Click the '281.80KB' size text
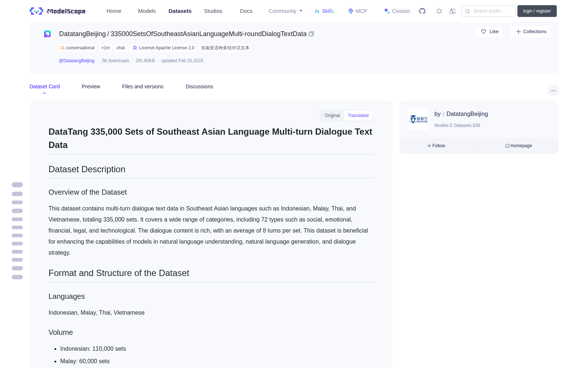The height and width of the screenshot is (368, 588). tap(145, 61)
